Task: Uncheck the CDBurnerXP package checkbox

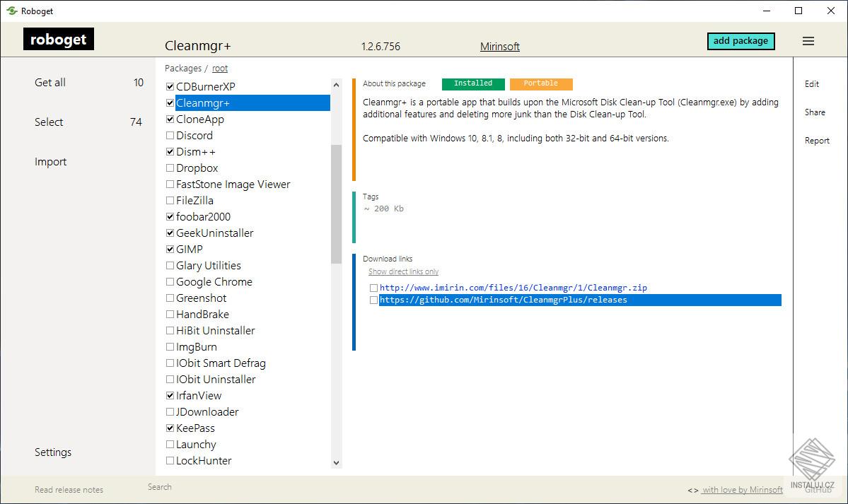Action: pos(170,87)
